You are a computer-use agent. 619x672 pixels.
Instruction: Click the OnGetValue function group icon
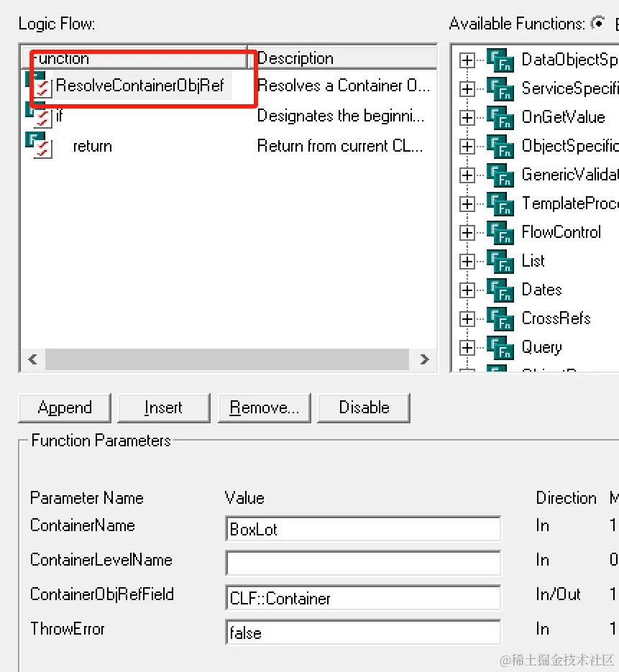coord(500,117)
